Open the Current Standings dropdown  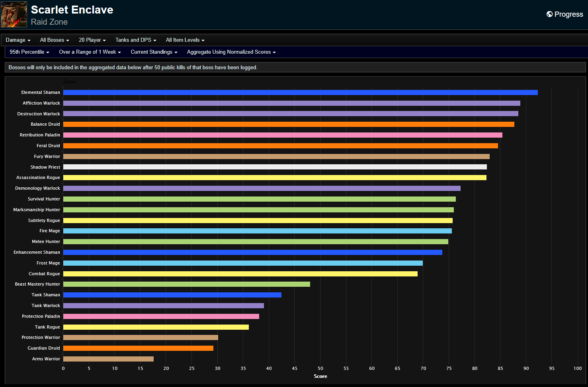coord(154,52)
